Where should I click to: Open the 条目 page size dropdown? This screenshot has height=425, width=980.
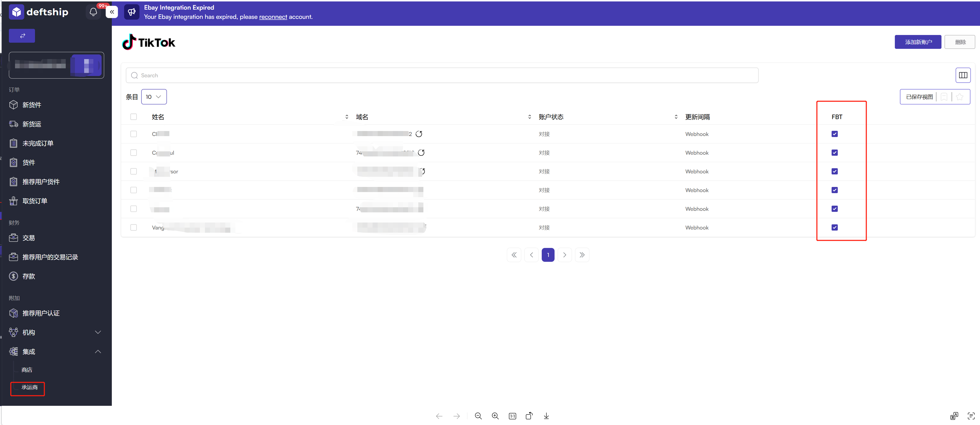coord(154,97)
